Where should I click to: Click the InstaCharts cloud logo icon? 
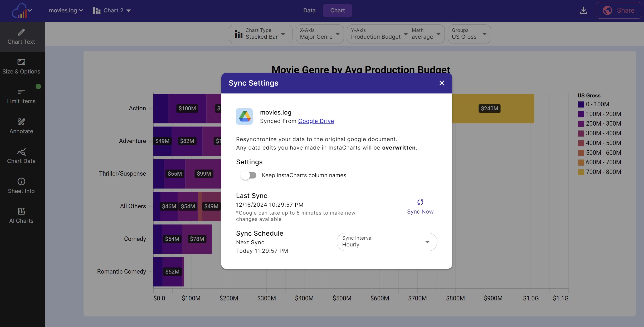[x=19, y=11]
